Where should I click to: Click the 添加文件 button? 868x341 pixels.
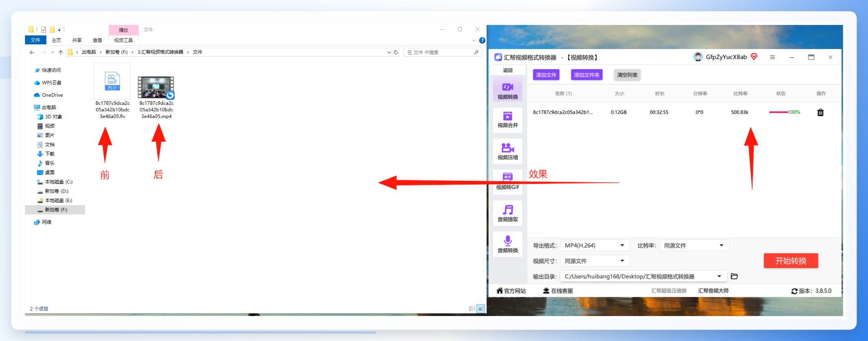[546, 75]
